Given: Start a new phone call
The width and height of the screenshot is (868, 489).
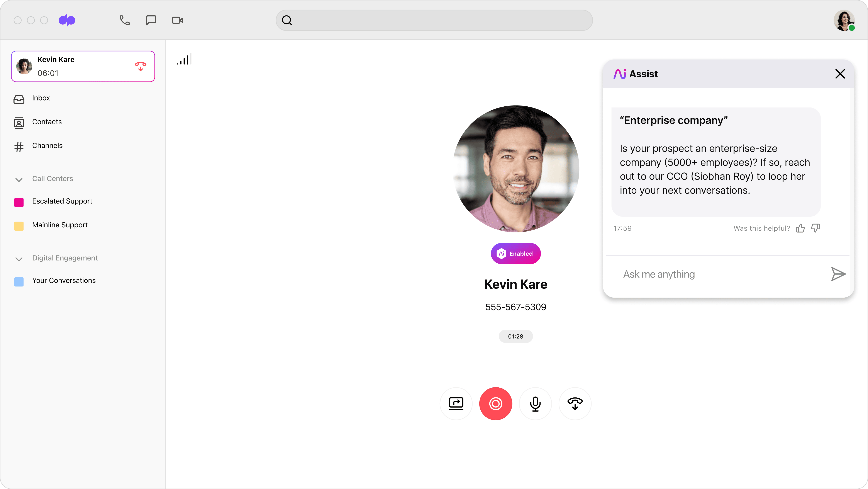Looking at the screenshot, I should tap(124, 20).
